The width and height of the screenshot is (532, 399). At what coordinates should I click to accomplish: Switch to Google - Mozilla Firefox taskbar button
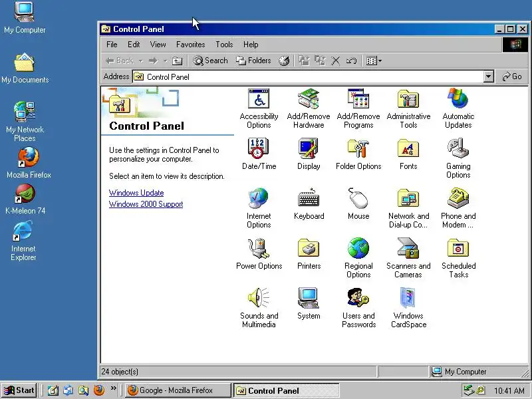coord(178,390)
